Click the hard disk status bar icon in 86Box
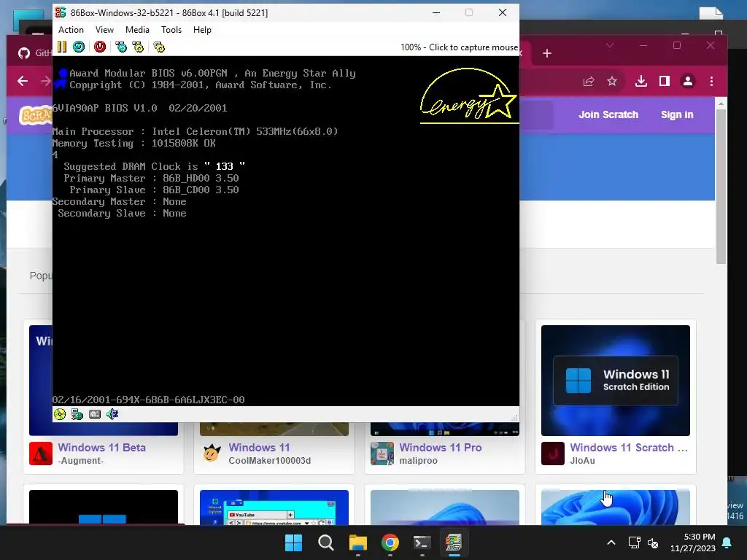This screenshot has width=747, height=560. [x=95, y=414]
